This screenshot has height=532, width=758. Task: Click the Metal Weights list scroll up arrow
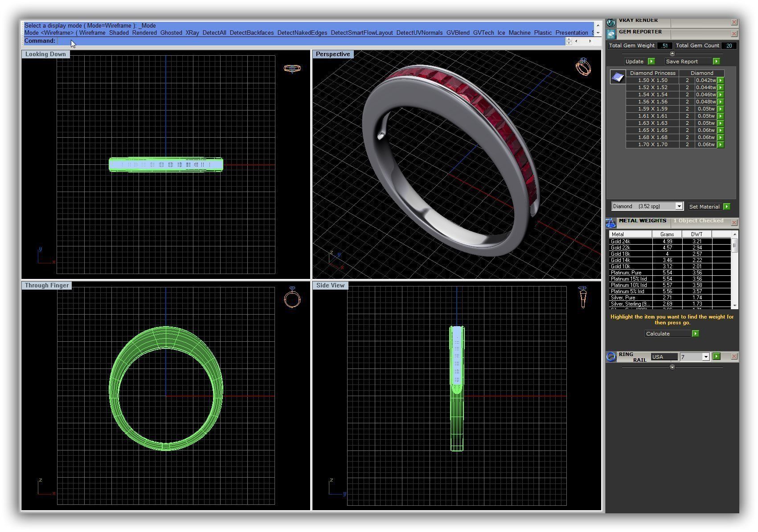point(734,234)
